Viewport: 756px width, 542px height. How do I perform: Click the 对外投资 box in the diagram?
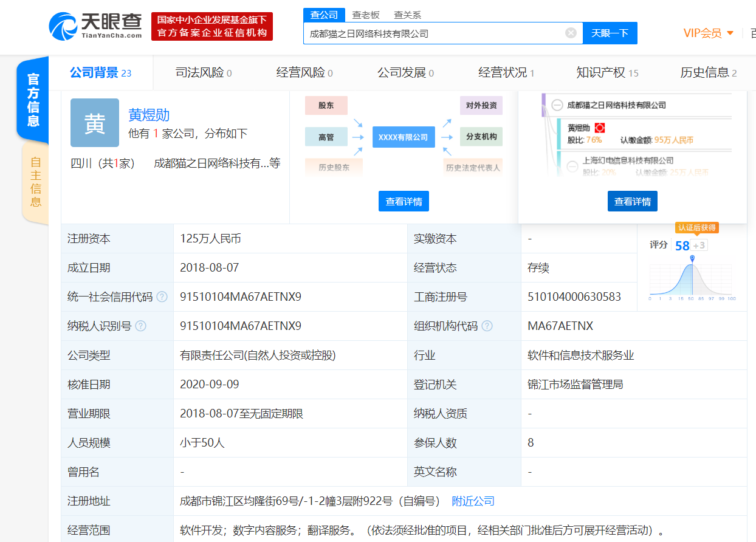point(481,105)
